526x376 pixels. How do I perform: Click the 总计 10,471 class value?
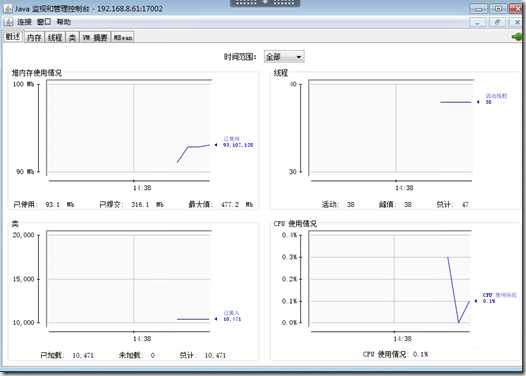pyautogui.click(x=202, y=355)
